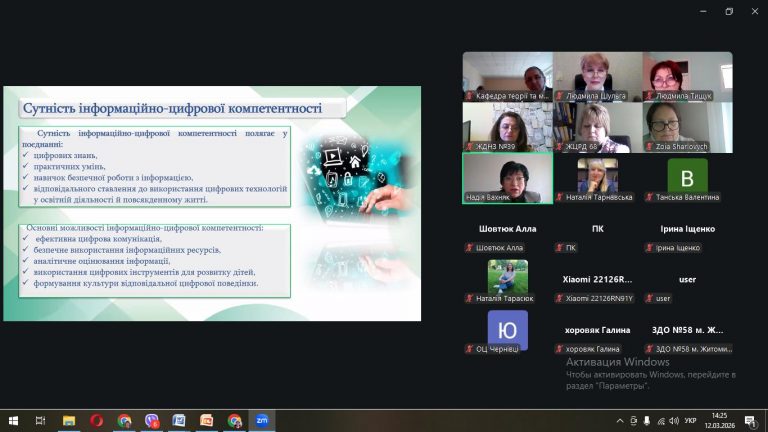Image resolution: width=768 pixels, height=432 pixels.
Task: Expand hidden system tray icons chevron
Action: (620, 421)
